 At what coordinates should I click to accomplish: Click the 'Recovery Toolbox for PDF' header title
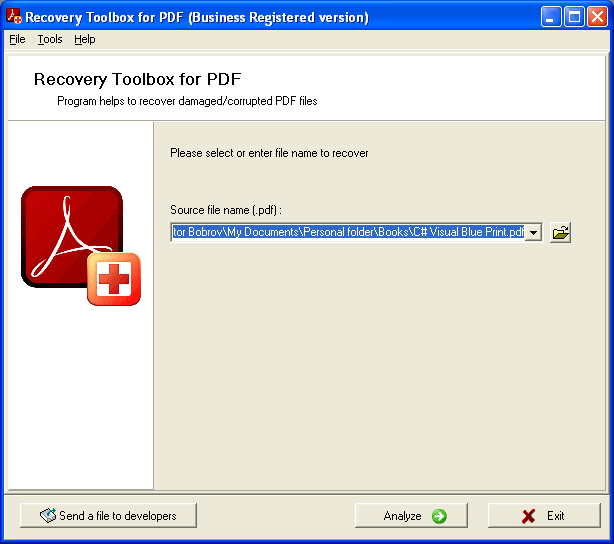pyautogui.click(x=137, y=80)
